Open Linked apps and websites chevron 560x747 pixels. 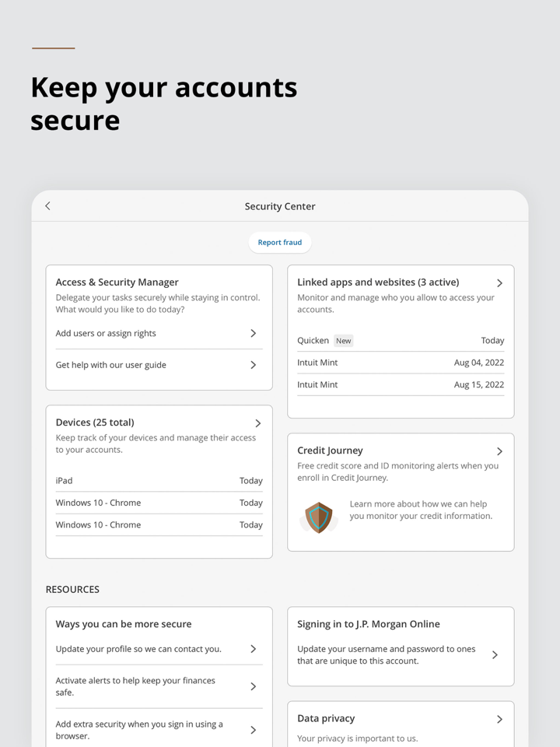pos(499,283)
